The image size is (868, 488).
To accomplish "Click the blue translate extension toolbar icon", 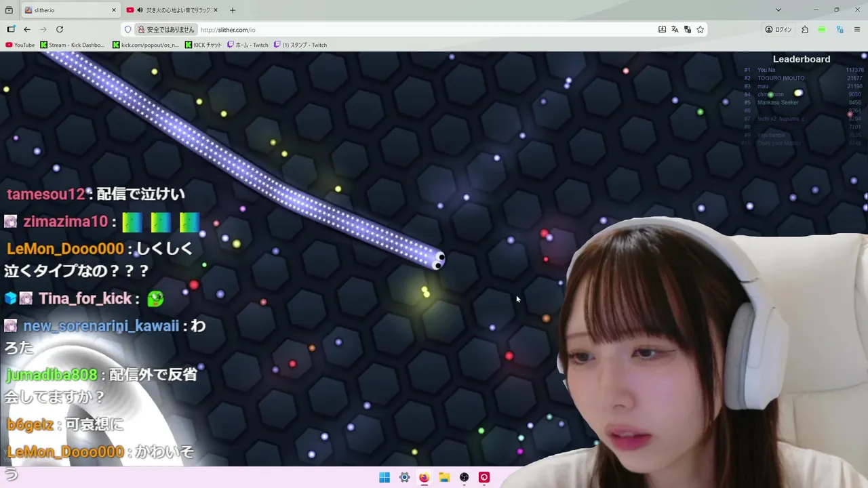I will (x=840, y=29).
